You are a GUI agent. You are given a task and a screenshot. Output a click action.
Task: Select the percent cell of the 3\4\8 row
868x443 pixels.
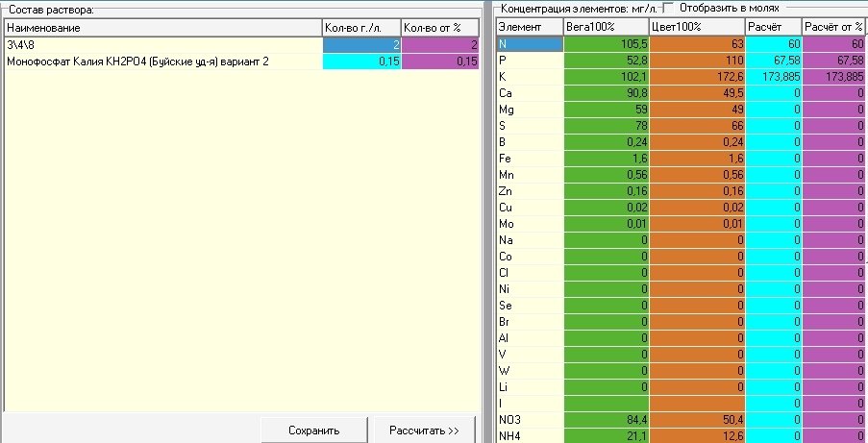[440, 45]
